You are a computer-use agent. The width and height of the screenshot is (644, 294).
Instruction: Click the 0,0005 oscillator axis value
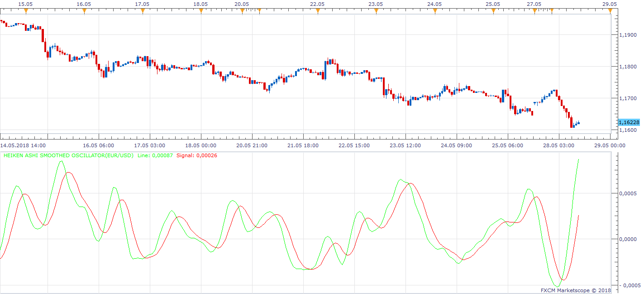(628, 193)
